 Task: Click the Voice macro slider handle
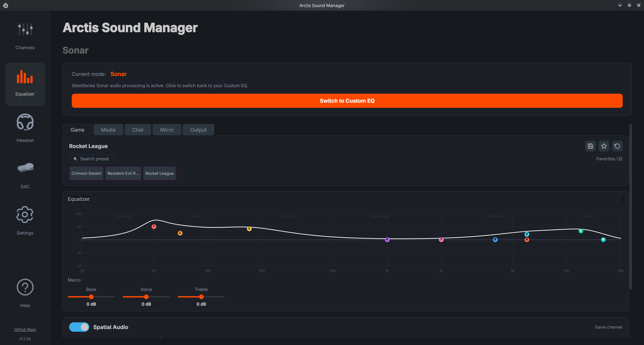(146, 297)
